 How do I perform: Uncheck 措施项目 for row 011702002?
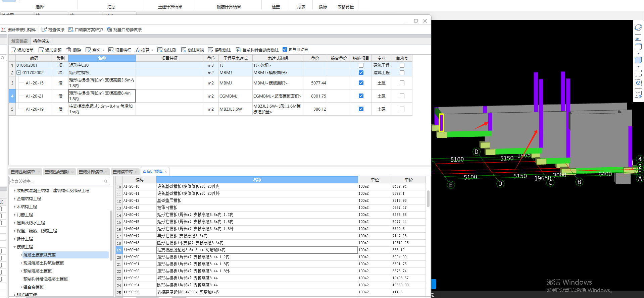(361, 73)
